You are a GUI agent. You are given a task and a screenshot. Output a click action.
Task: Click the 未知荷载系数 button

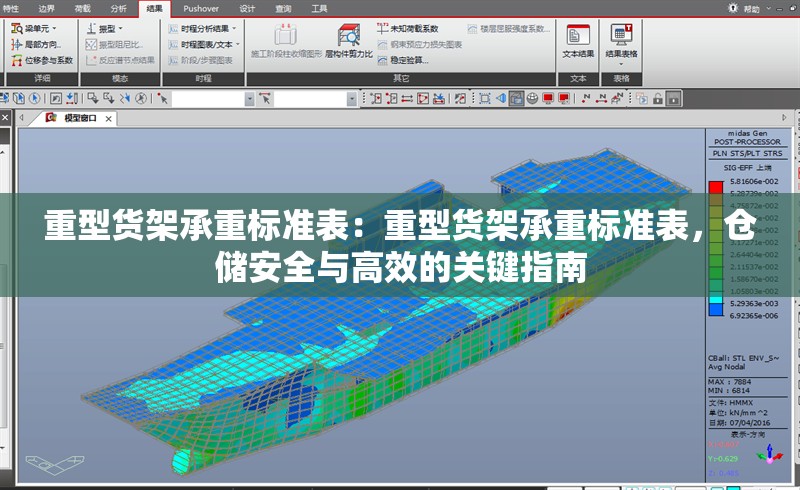[407, 29]
